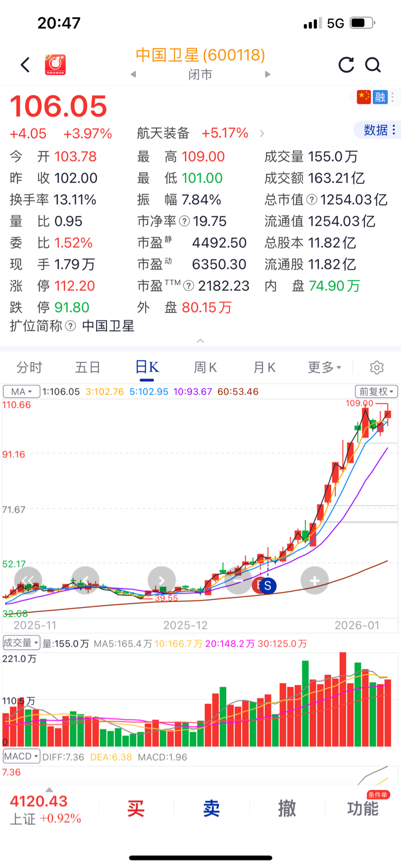Tap stock title 中国卫星 (600118)
401x868 pixels.
(200, 55)
